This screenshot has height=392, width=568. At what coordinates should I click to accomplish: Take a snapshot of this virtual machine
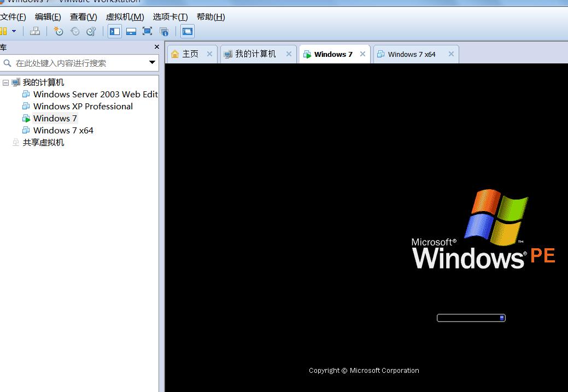(x=58, y=31)
